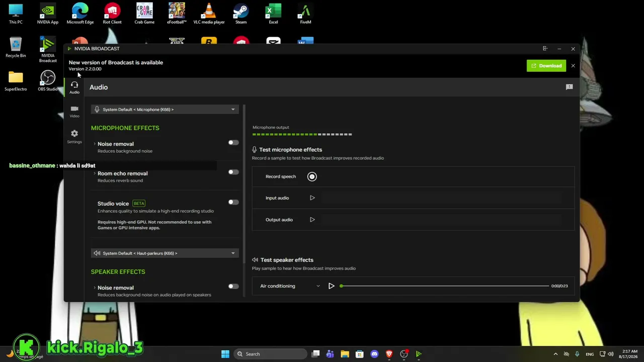Open Task View from taskbar
The image size is (644, 362).
[x=315, y=354]
